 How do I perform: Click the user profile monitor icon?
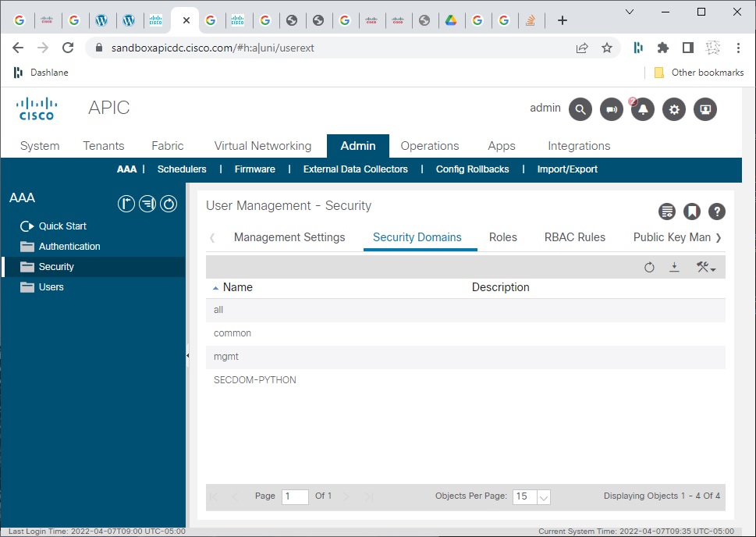(705, 109)
